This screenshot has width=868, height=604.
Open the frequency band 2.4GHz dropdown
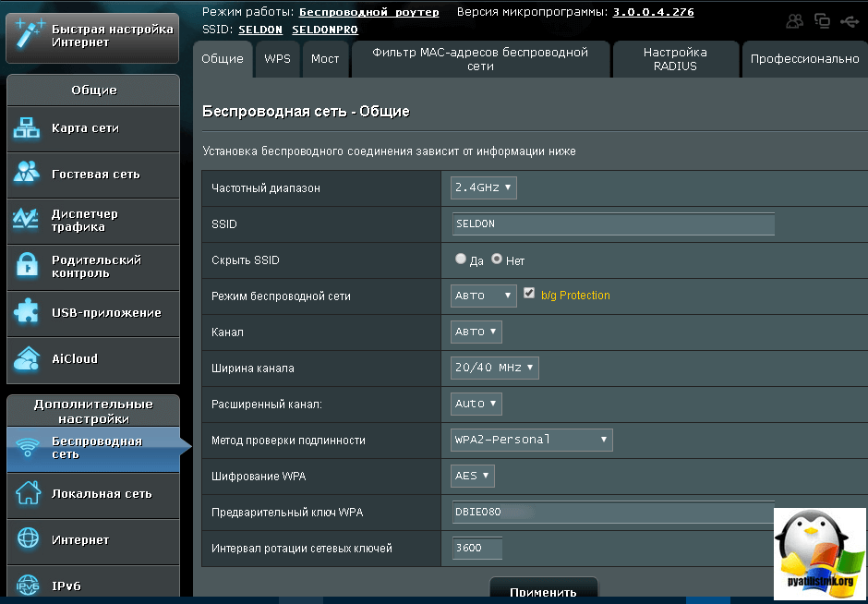pos(483,187)
